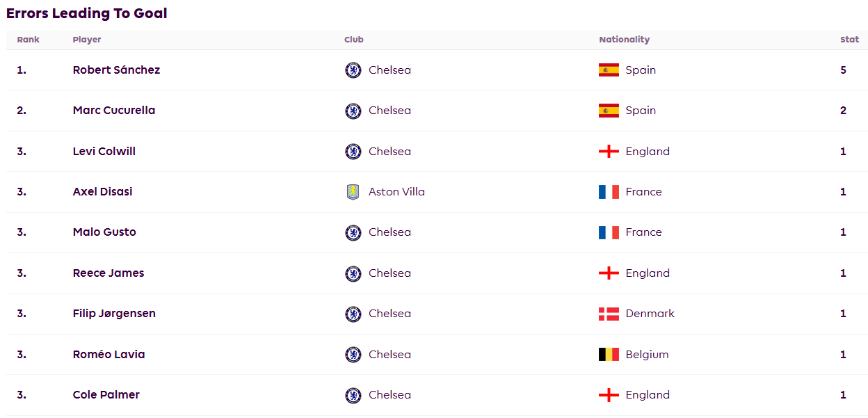The image size is (868, 418).
Task: Open Robert Sánchez player page
Action: [x=116, y=70]
